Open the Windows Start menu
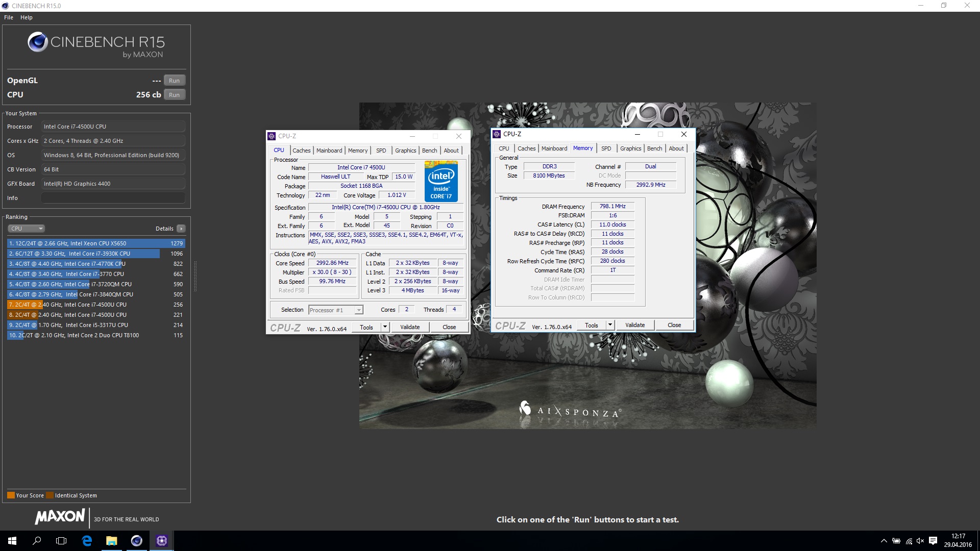The image size is (980, 551). tap(12, 541)
